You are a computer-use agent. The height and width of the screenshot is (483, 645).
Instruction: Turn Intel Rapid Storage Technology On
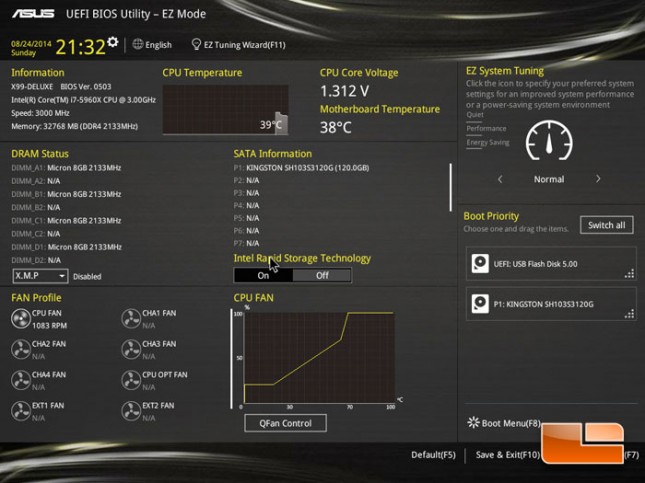263,275
